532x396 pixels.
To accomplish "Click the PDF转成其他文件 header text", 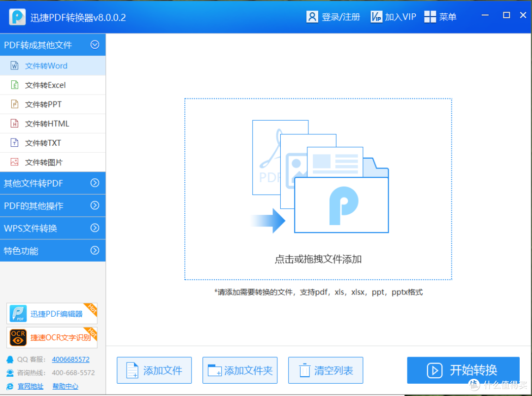I will coord(38,45).
